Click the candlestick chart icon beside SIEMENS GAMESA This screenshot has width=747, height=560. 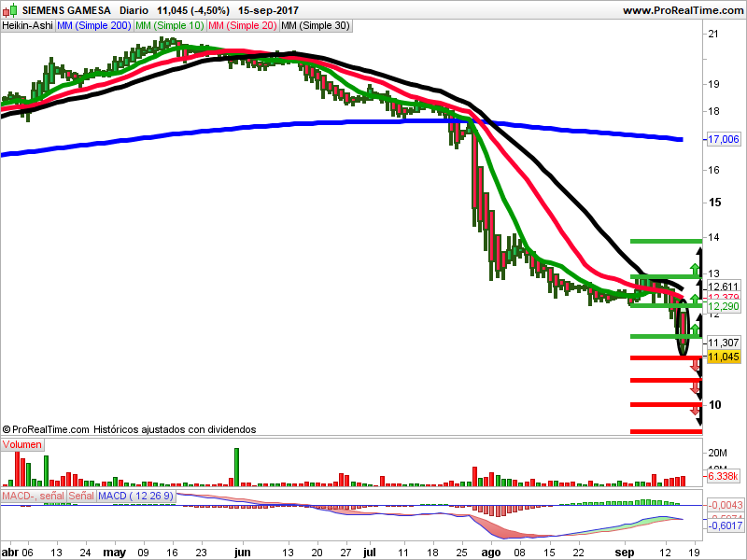point(10,9)
